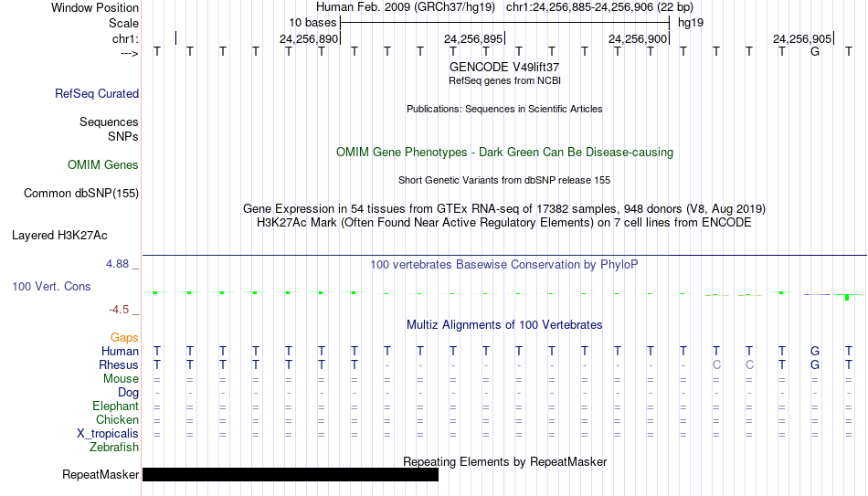Click the RepeatMasker track label
The image size is (868, 496).
101,474
